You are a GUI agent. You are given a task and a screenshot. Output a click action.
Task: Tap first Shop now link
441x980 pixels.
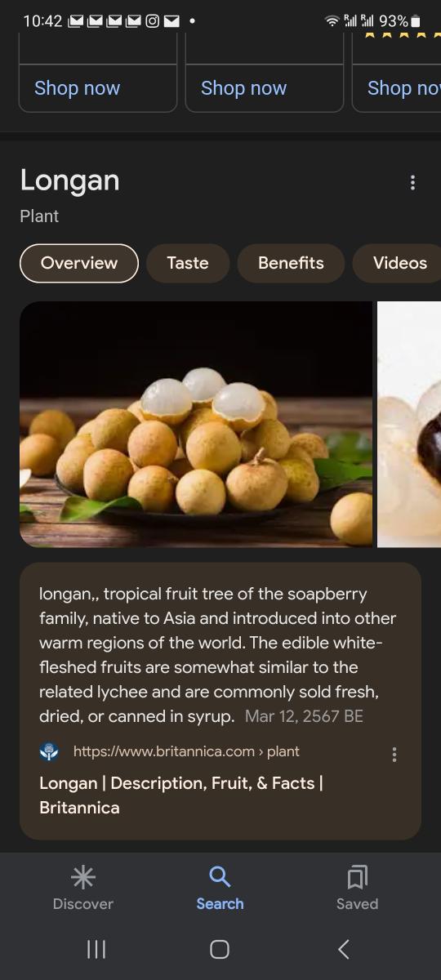point(77,88)
